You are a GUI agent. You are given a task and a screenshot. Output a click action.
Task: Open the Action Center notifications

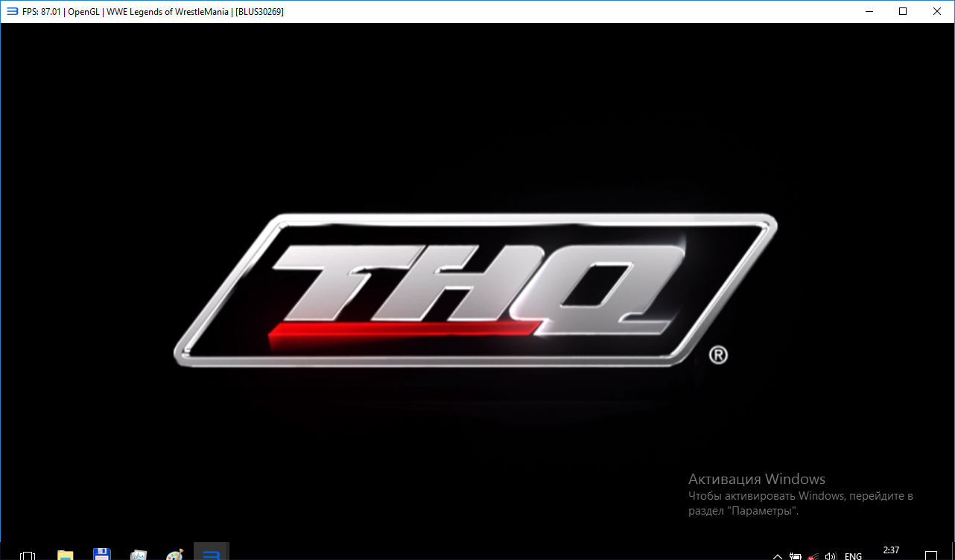tap(931, 556)
